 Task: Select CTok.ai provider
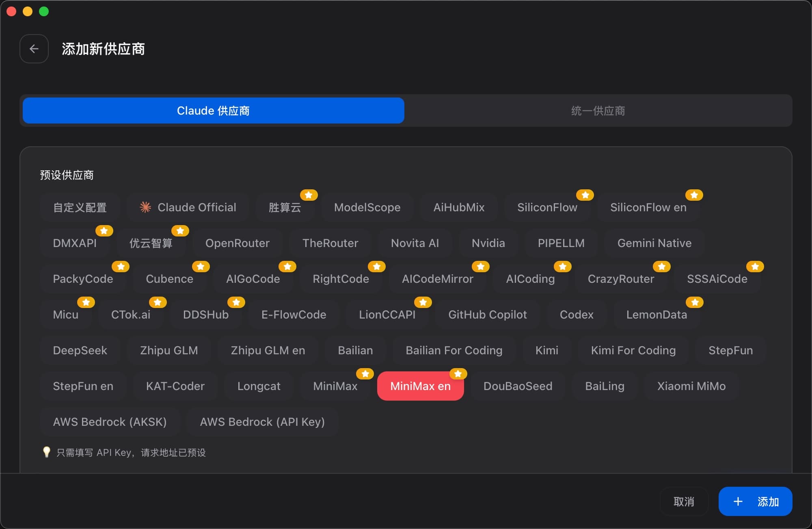pyautogui.click(x=131, y=314)
